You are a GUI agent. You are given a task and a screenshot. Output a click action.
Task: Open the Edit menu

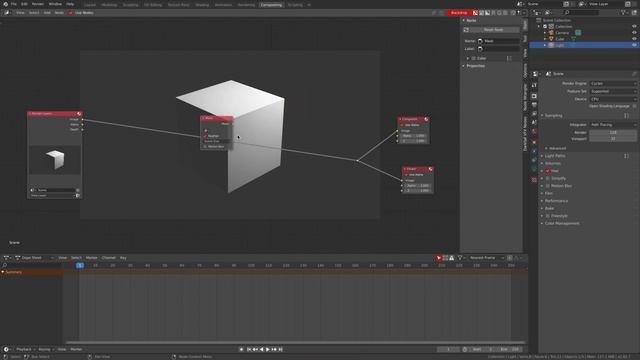point(24,4)
